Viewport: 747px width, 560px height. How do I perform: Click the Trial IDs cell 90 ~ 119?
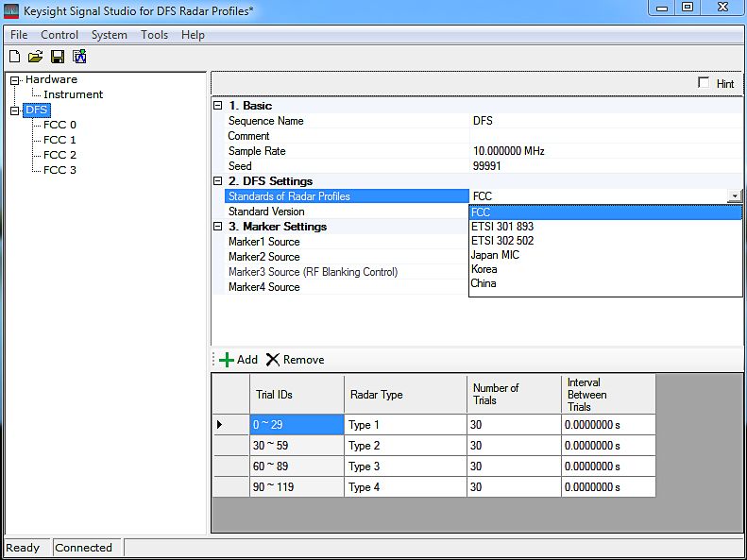click(x=297, y=487)
